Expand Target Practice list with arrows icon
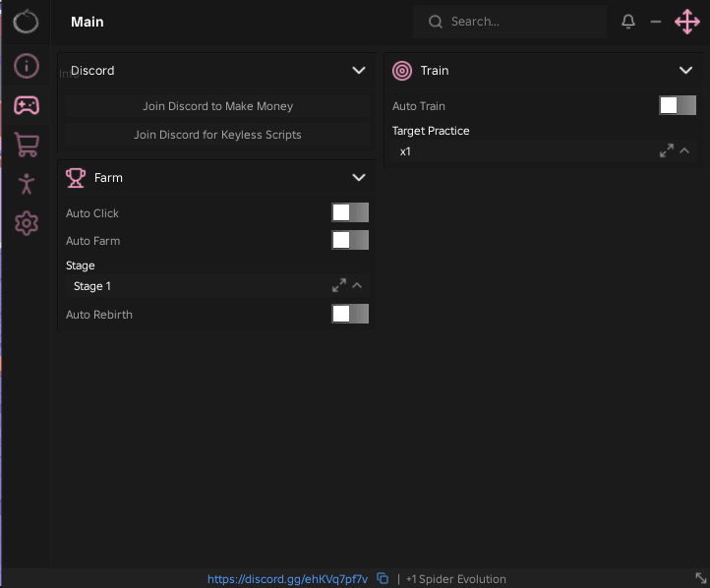This screenshot has height=588, width=710. (666, 150)
